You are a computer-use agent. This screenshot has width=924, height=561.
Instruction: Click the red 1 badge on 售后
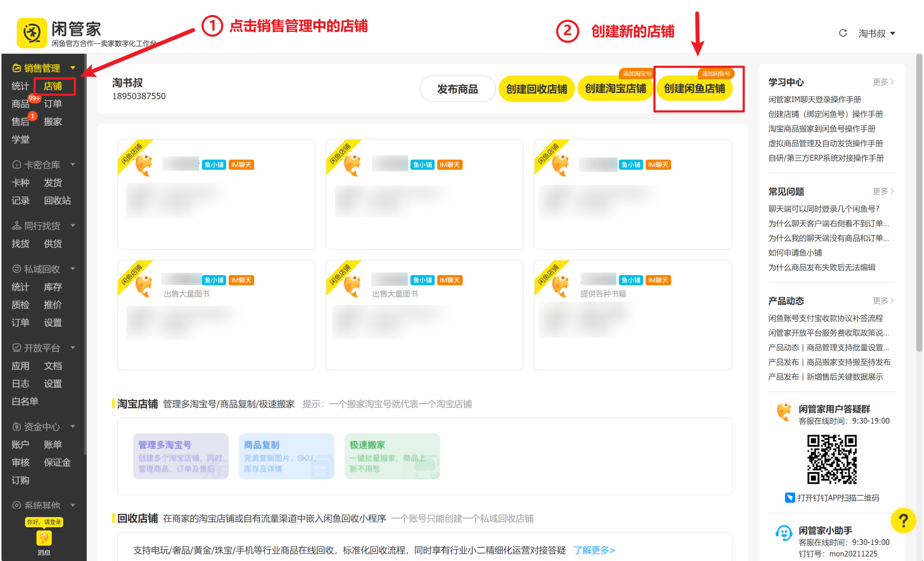pos(33,116)
